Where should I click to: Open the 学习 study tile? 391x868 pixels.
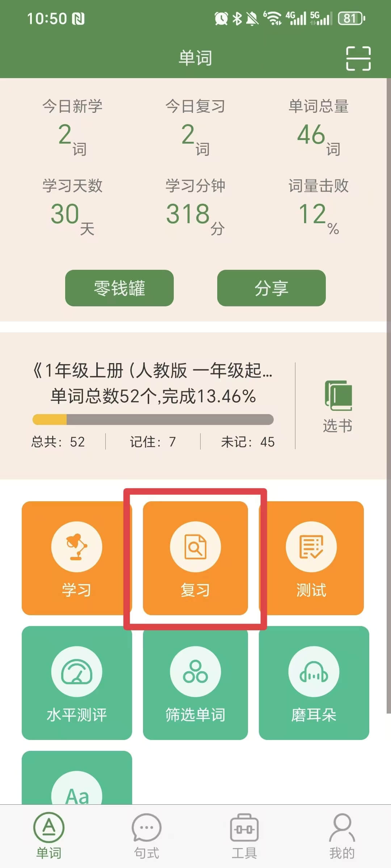(x=76, y=558)
